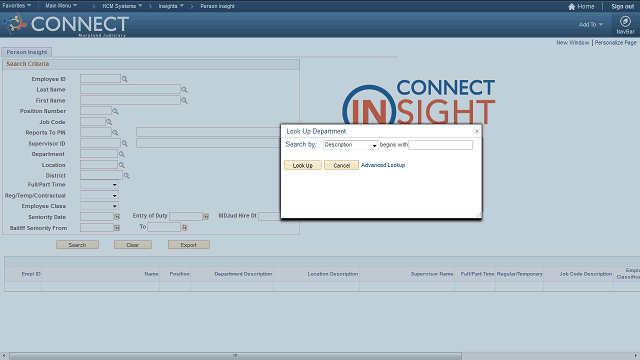Click the Sign out link
This screenshot has height=360, width=640.
click(622, 7)
